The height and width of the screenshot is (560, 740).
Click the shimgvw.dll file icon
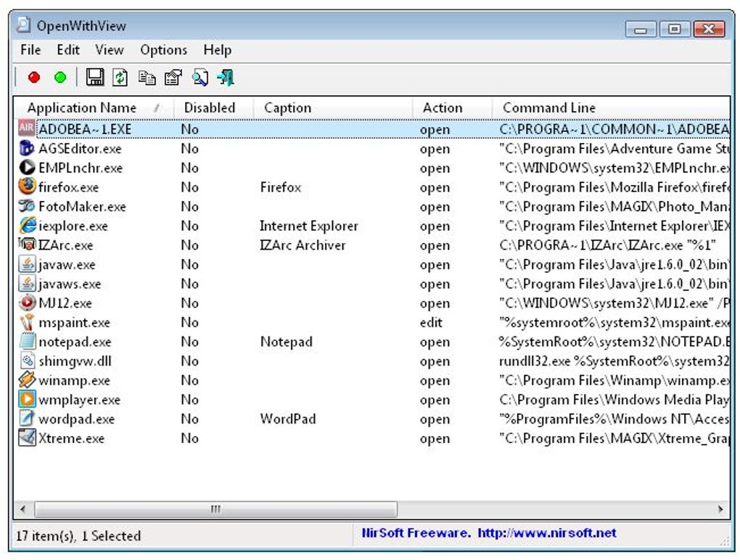tap(28, 361)
